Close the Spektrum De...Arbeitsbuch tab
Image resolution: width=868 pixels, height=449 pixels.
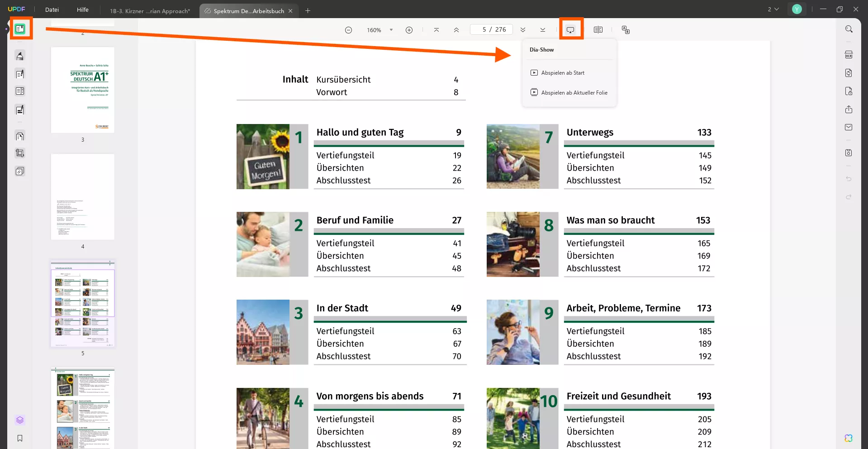290,11
